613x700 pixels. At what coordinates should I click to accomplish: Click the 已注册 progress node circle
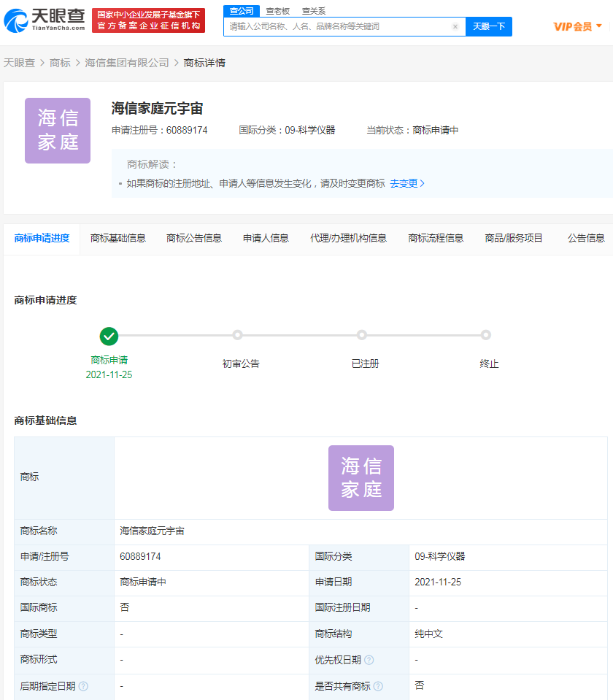click(362, 334)
